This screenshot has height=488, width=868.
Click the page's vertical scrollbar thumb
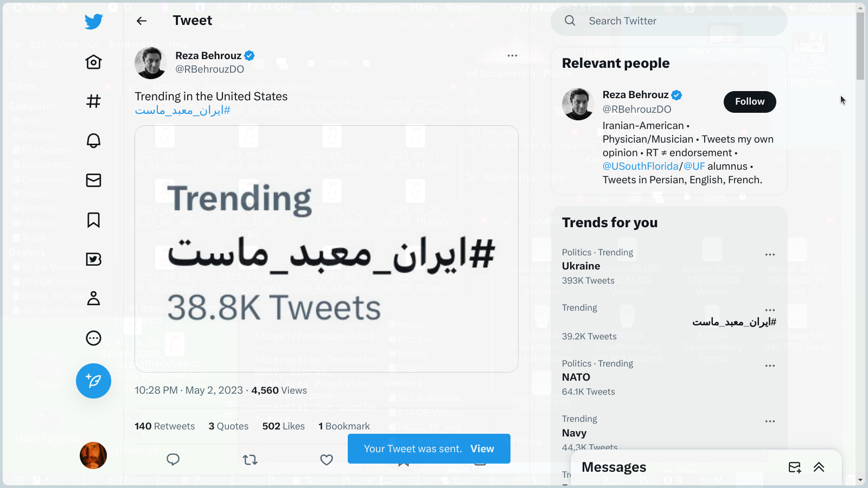point(860,46)
